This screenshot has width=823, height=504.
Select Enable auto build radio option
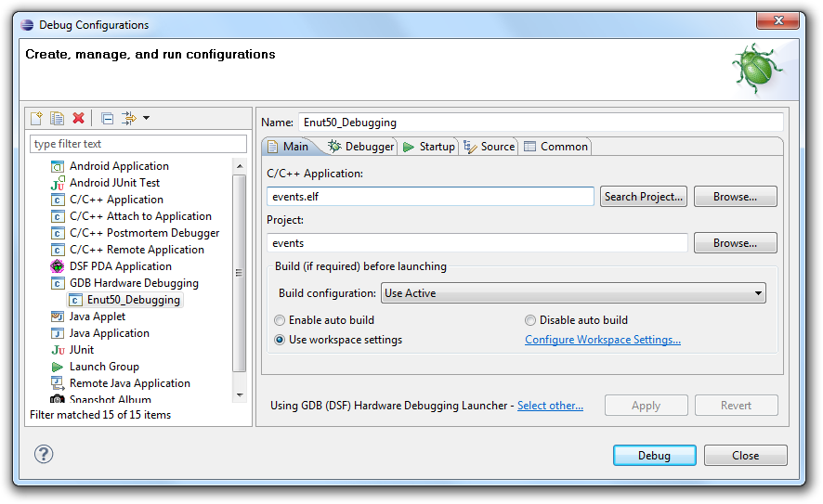coord(280,320)
